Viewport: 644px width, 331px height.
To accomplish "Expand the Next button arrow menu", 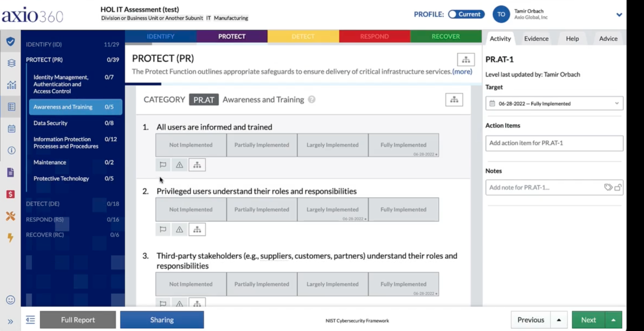I will pyautogui.click(x=613, y=320).
